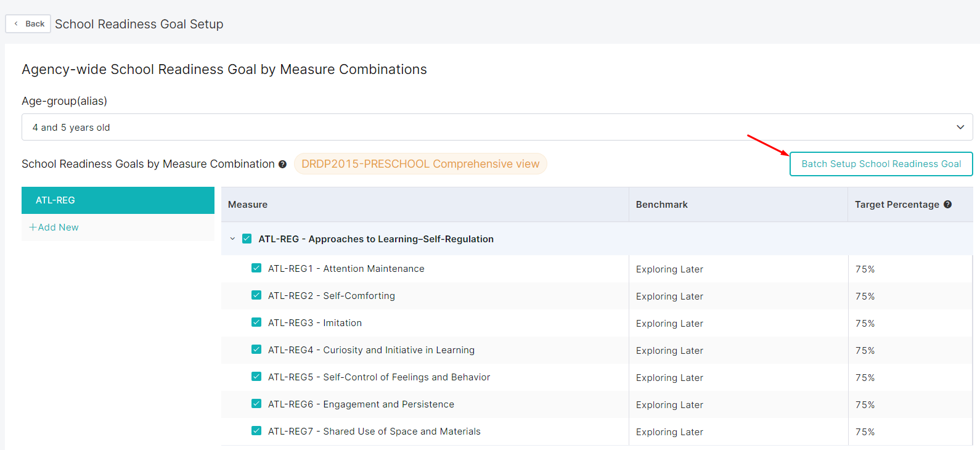Click the dropdown arrow for 4 and 5 years old
Screen dimensions: 980x450
pyautogui.click(x=960, y=127)
